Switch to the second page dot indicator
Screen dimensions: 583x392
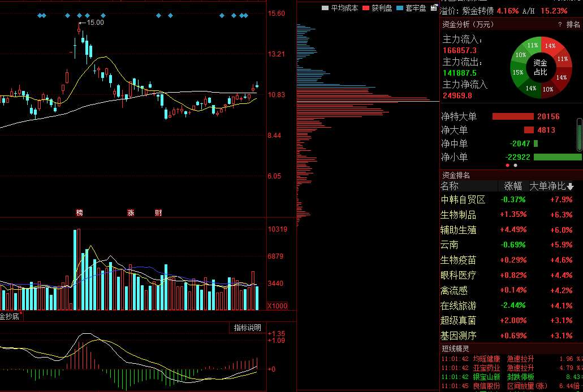click(x=515, y=165)
